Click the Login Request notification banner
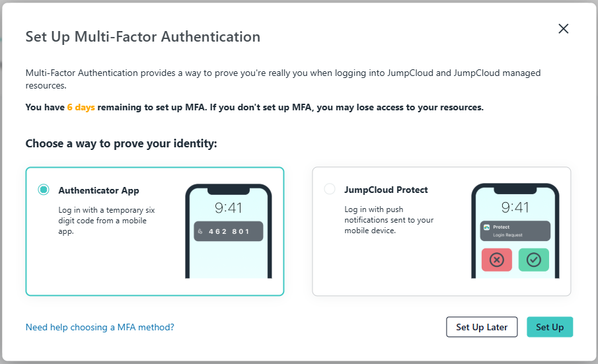This screenshot has width=598, height=364. (515, 231)
